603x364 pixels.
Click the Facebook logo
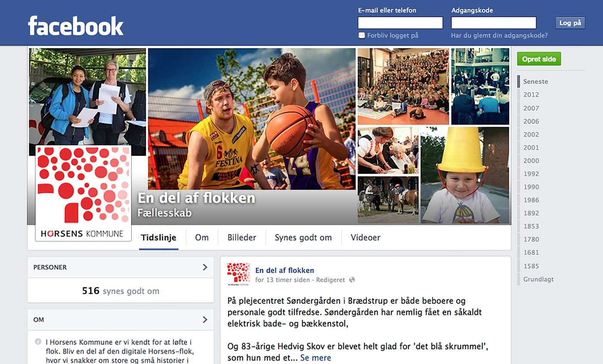click(x=76, y=25)
